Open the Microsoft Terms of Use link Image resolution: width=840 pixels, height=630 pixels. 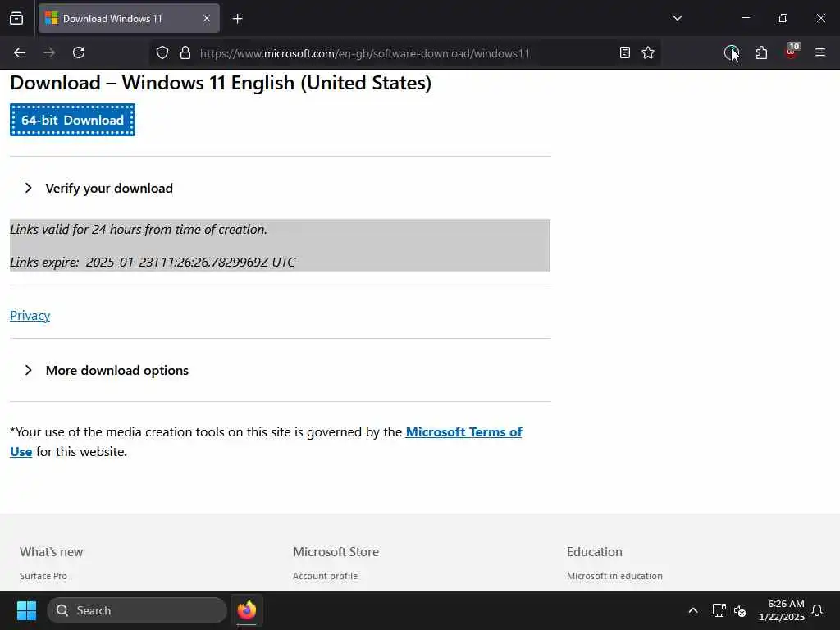point(464,432)
